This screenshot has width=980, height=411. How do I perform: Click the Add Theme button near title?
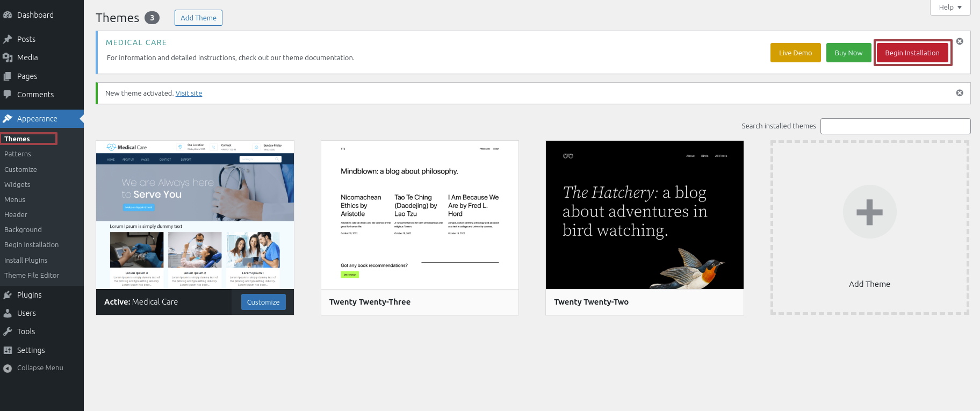tap(198, 18)
